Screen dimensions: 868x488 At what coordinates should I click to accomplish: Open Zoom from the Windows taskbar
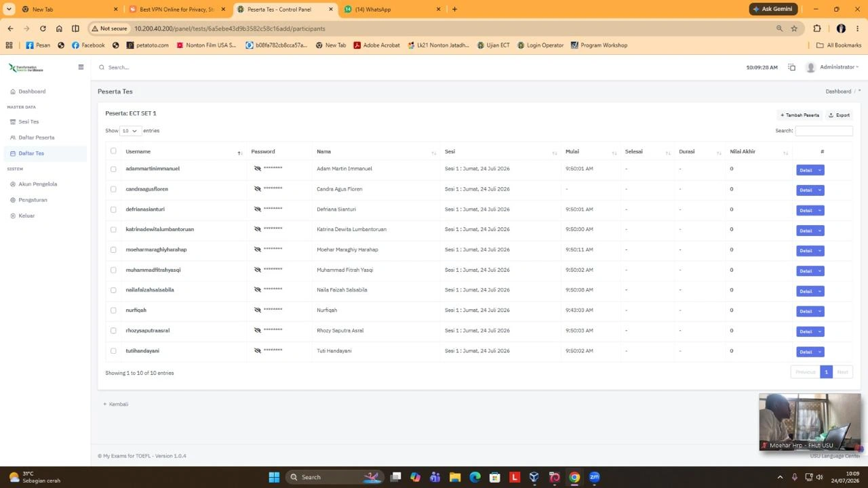pyautogui.click(x=595, y=477)
